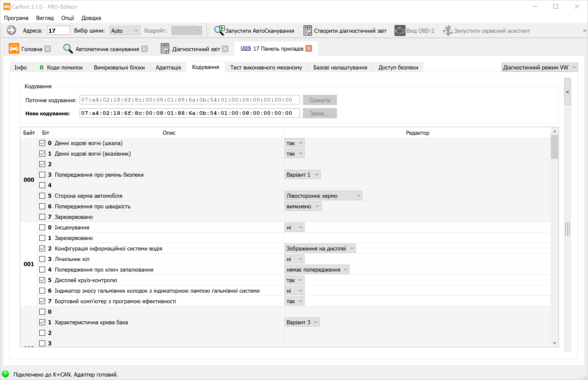Image resolution: width=588 pixels, height=380 pixels.
Task: Switch to the Адаптація tab
Action: pyautogui.click(x=168, y=67)
